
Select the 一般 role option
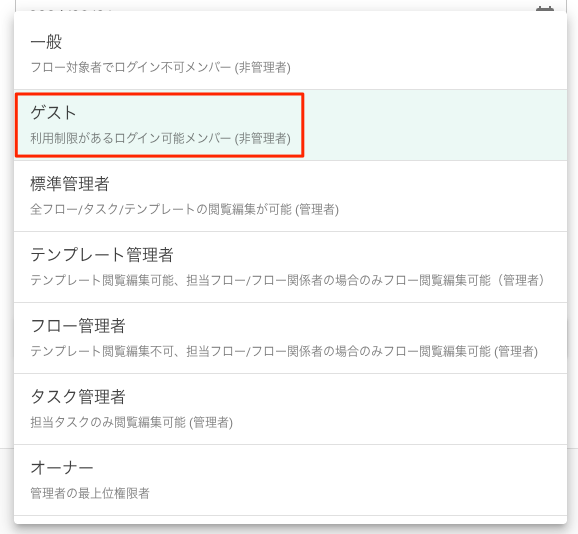(x=290, y=53)
